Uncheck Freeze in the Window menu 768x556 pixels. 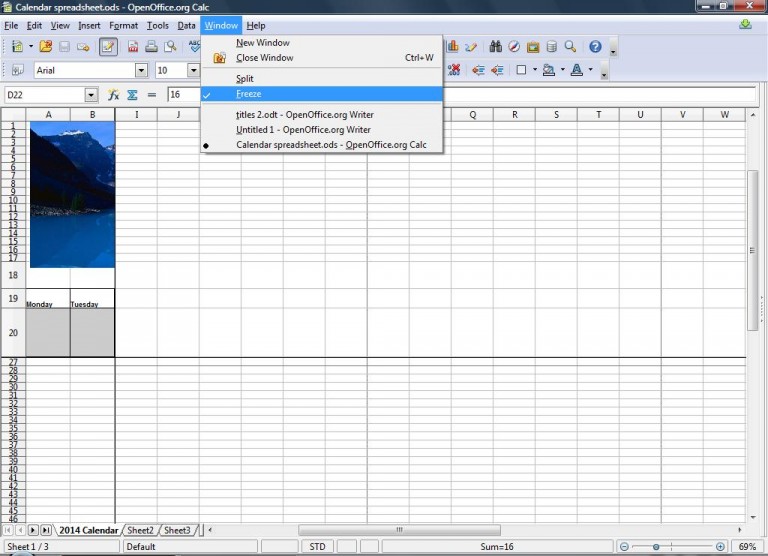coord(322,94)
